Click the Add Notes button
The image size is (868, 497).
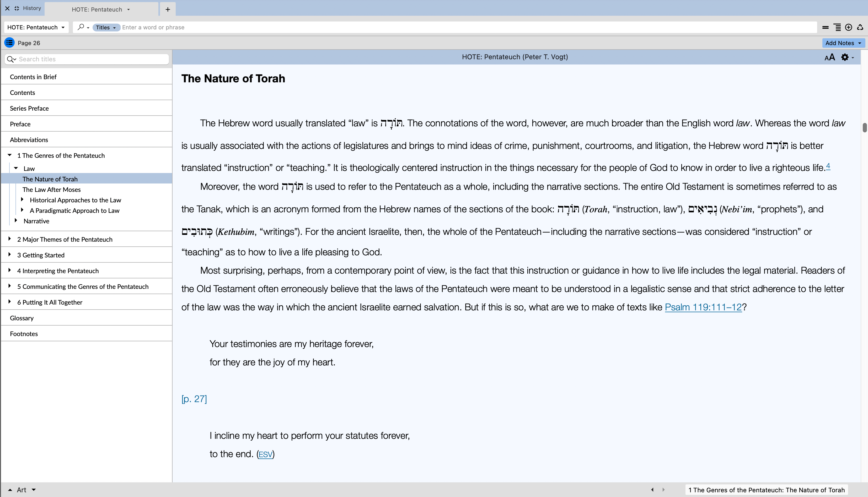843,43
